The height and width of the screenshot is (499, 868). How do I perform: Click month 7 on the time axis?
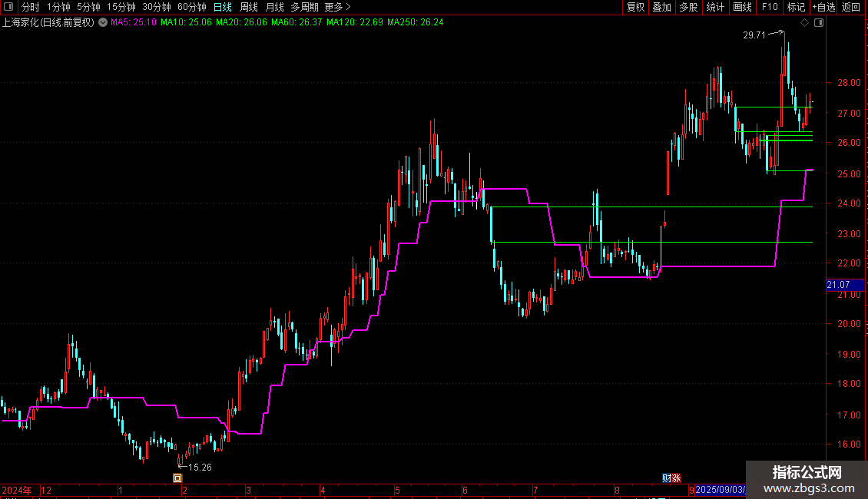[535, 490]
